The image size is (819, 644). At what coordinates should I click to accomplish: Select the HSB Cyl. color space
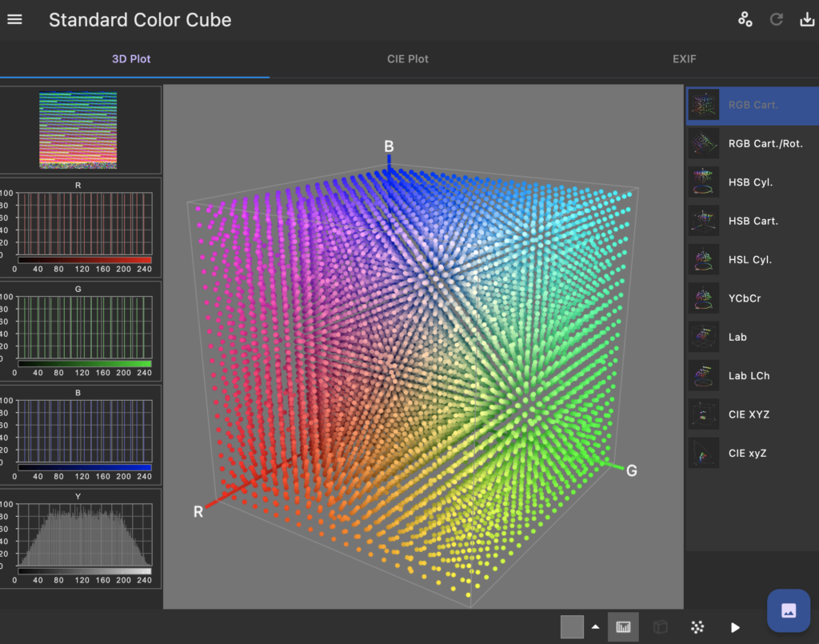tap(750, 182)
